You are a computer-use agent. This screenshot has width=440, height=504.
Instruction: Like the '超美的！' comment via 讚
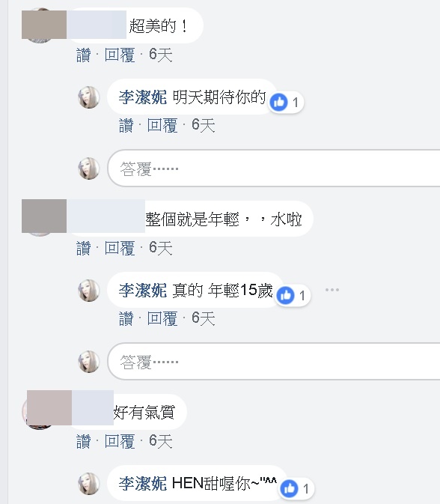(84, 55)
